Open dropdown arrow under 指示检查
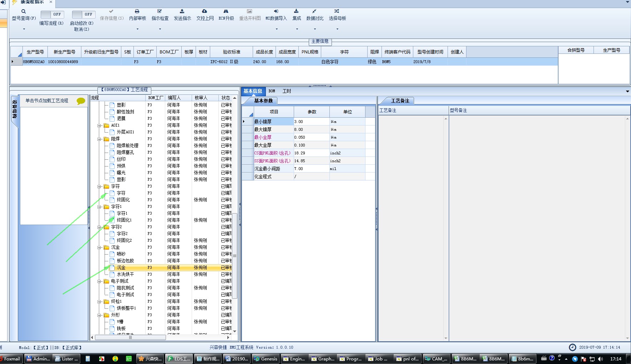The image size is (631, 364). click(x=160, y=29)
